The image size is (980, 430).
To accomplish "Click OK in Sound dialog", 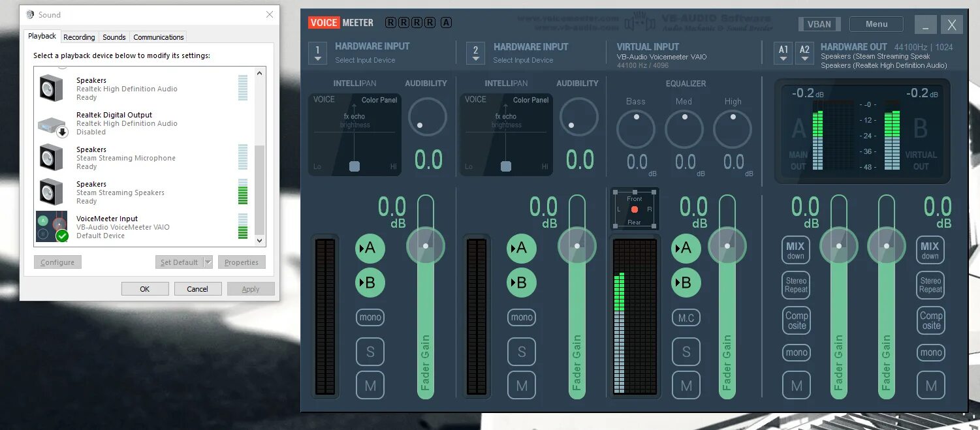I will pyautogui.click(x=145, y=289).
